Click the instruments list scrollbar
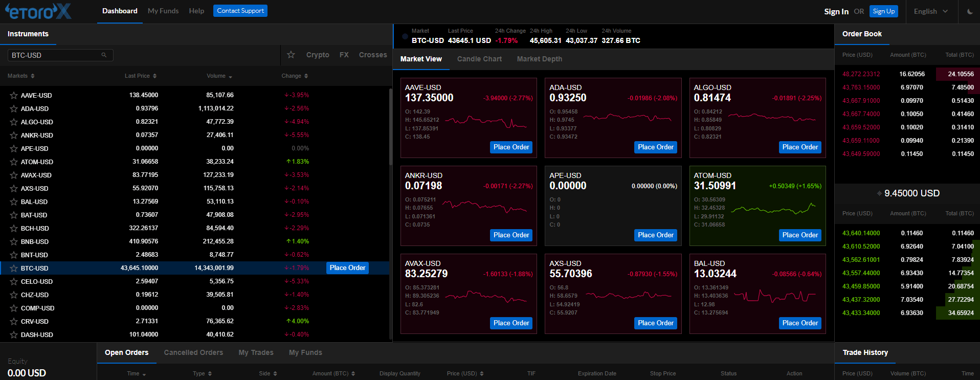This screenshot has height=380, width=980. coord(391,127)
